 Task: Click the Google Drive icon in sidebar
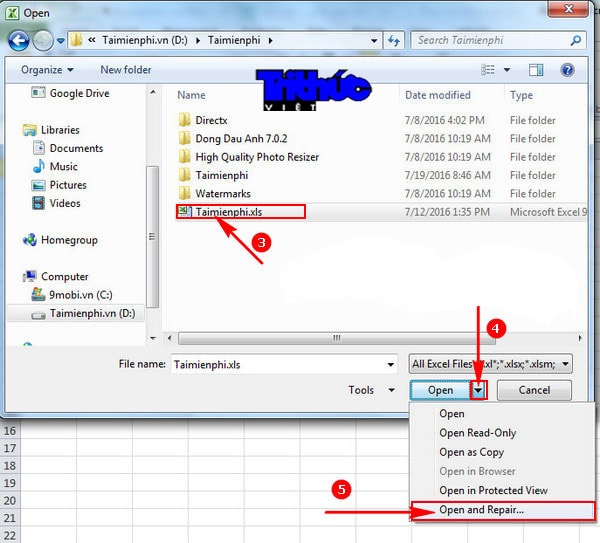click(38, 93)
